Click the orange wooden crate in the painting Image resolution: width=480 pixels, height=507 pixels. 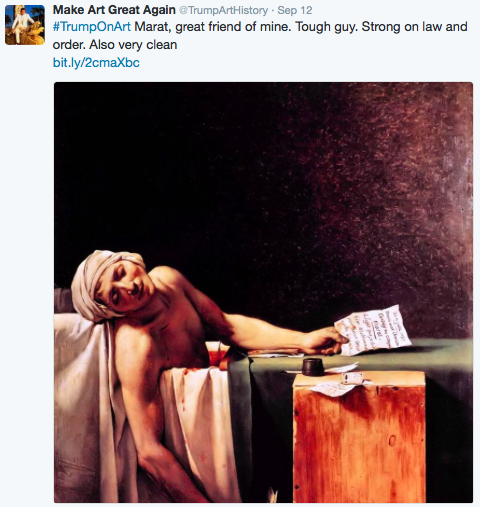click(x=359, y=437)
